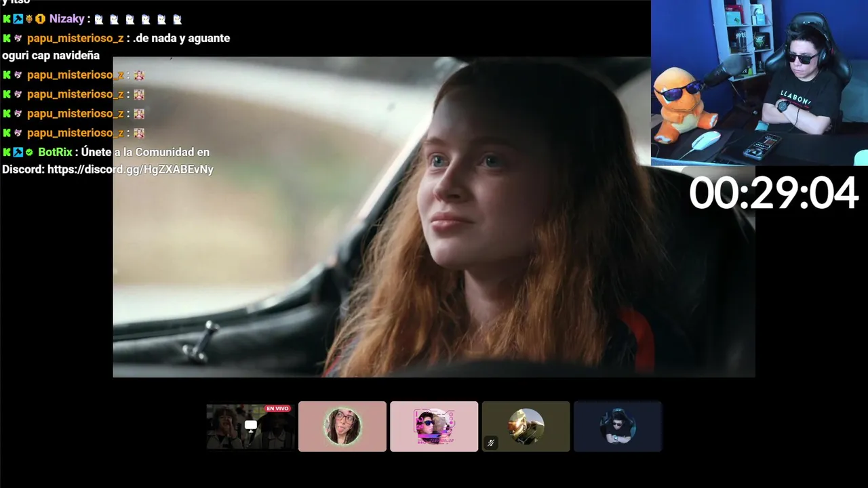
Task: Select the participant tile with the pink sunglasses avatar
Action: pyautogui.click(x=434, y=426)
